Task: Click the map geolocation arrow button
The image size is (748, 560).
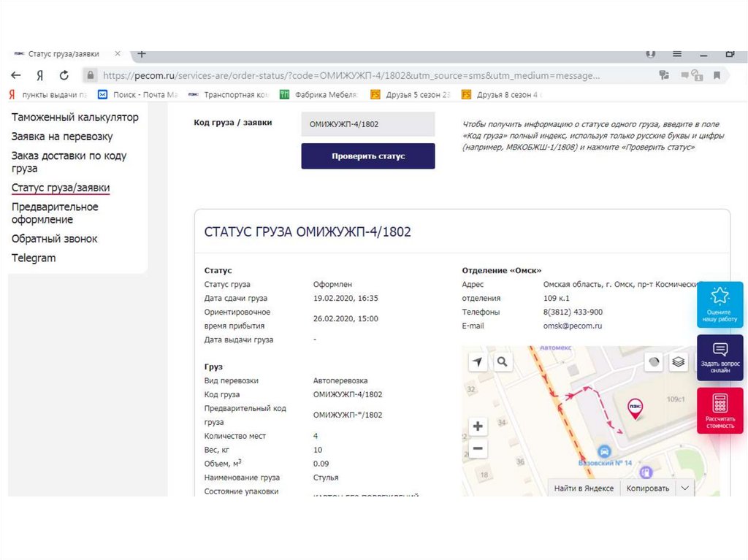Action: click(478, 361)
